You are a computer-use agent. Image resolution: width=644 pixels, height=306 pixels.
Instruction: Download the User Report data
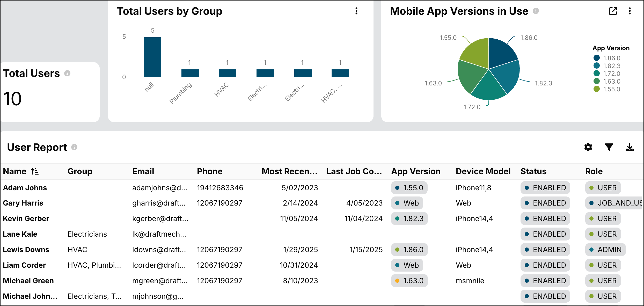(x=630, y=147)
